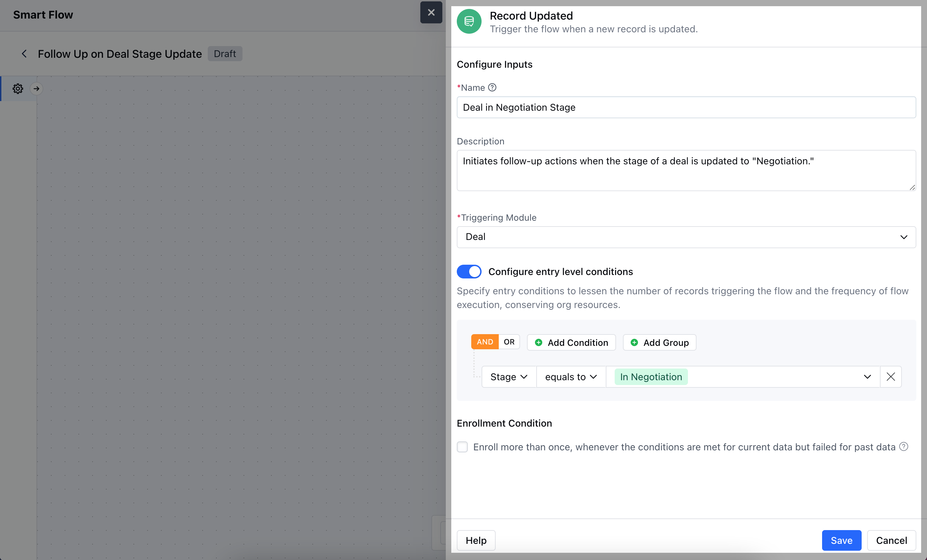Click the Name field help question icon
The height and width of the screenshot is (560, 927).
tap(492, 88)
